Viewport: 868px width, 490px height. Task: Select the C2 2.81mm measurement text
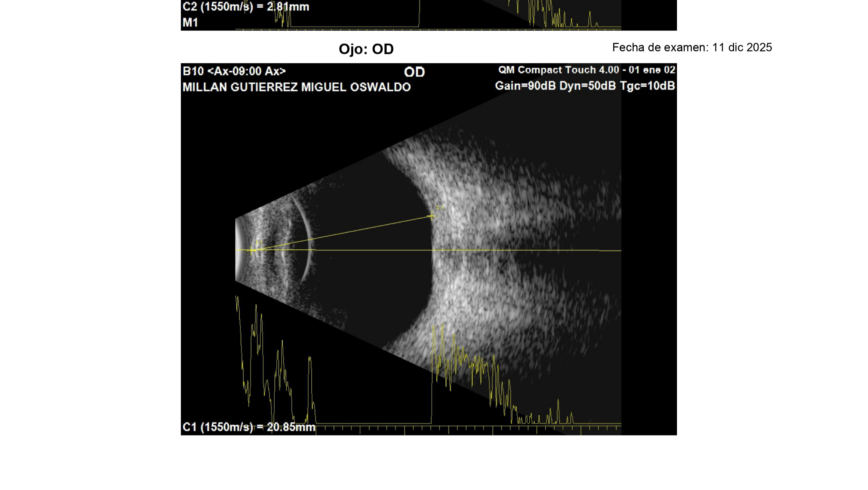coord(246,7)
